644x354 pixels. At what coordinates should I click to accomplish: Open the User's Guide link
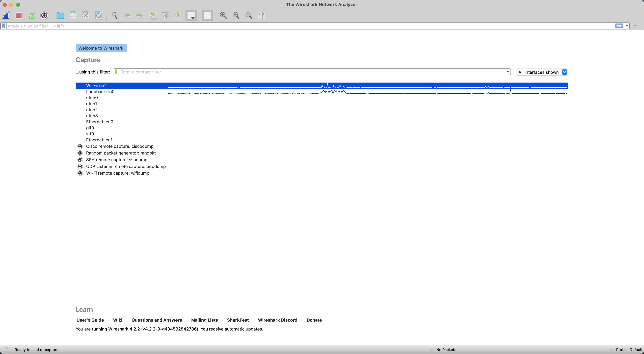90,320
